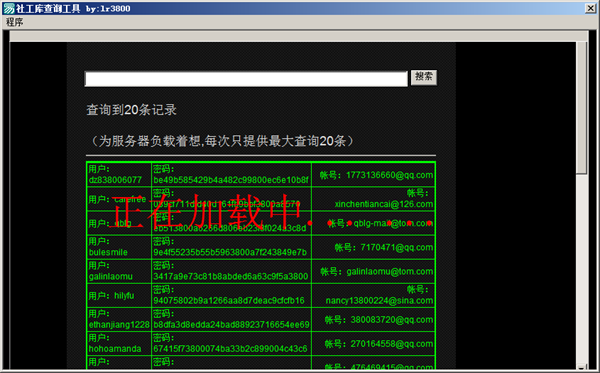Select email xinchentiancai@126.com

coord(384,204)
